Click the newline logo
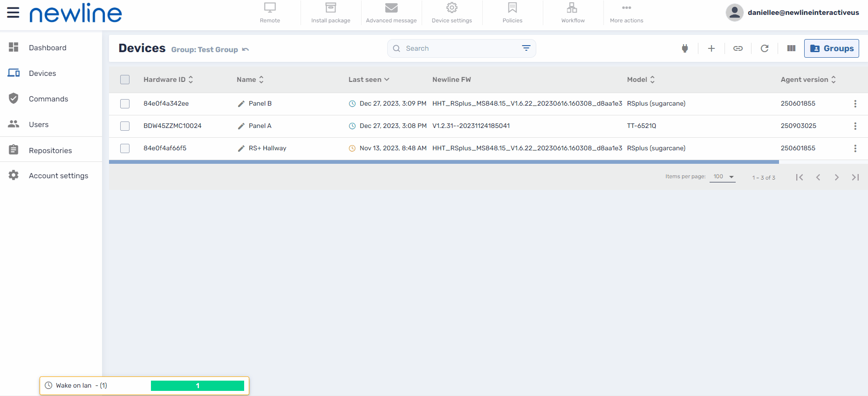 (75, 13)
